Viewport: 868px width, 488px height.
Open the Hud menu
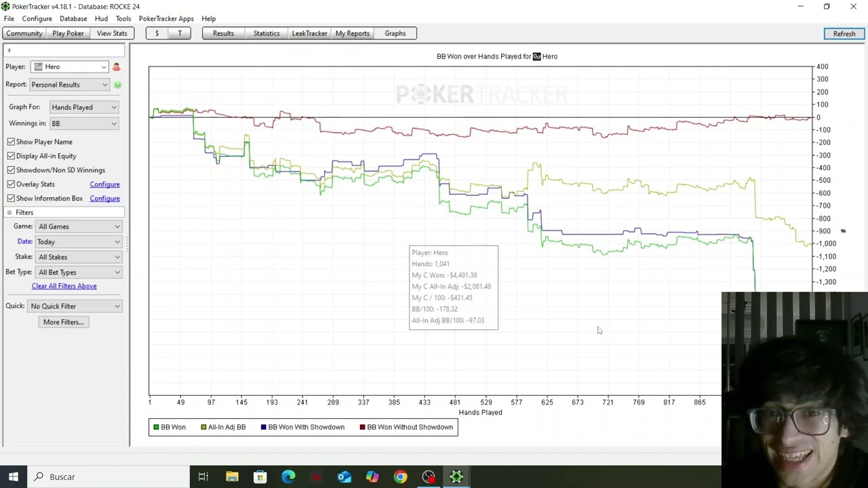point(101,19)
